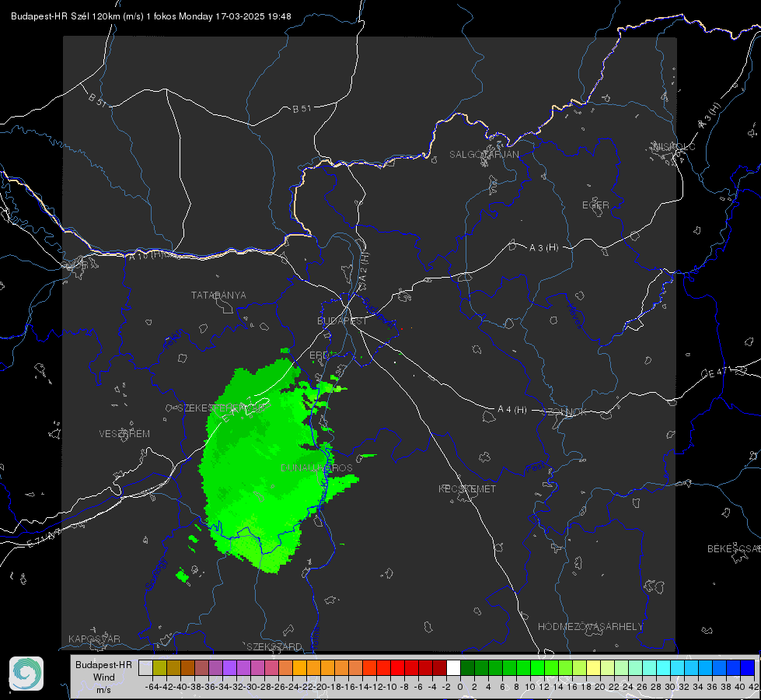Viewport: 761px width, 700px height.
Task: Click the HODMEZOVASARHELY city label
Action: click(x=590, y=627)
